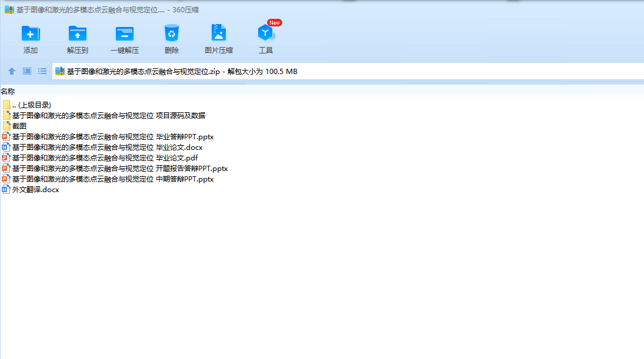The height and width of the screenshot is (359, 644).
Task: Switch to the list view icon
Action: (42, 72)
